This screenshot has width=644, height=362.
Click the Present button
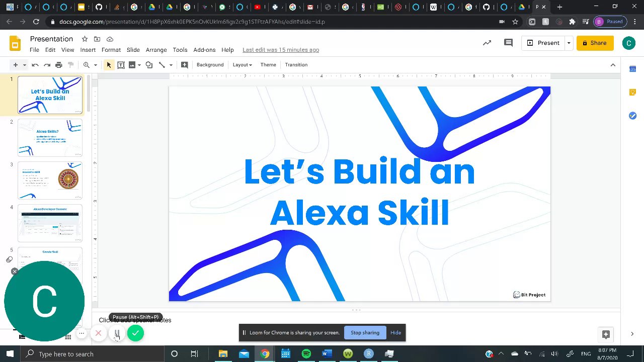(x=543, y=43)
